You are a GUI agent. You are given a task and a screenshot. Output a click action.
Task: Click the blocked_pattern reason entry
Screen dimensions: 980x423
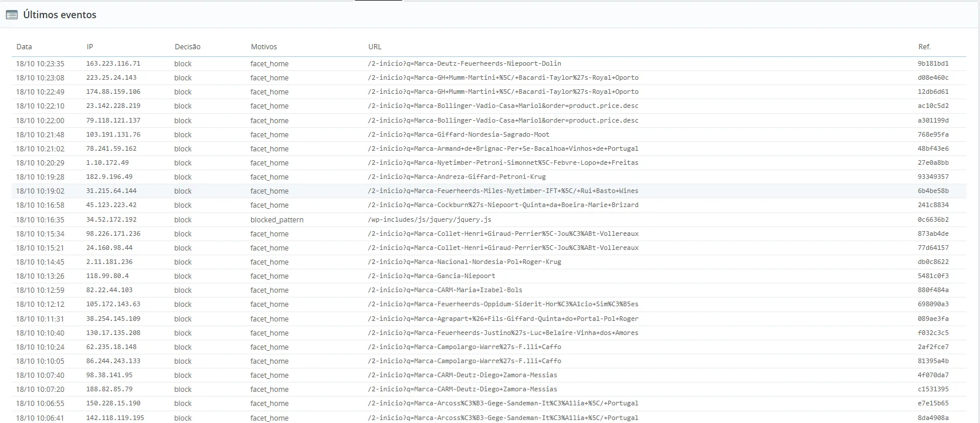coord(277,219)
